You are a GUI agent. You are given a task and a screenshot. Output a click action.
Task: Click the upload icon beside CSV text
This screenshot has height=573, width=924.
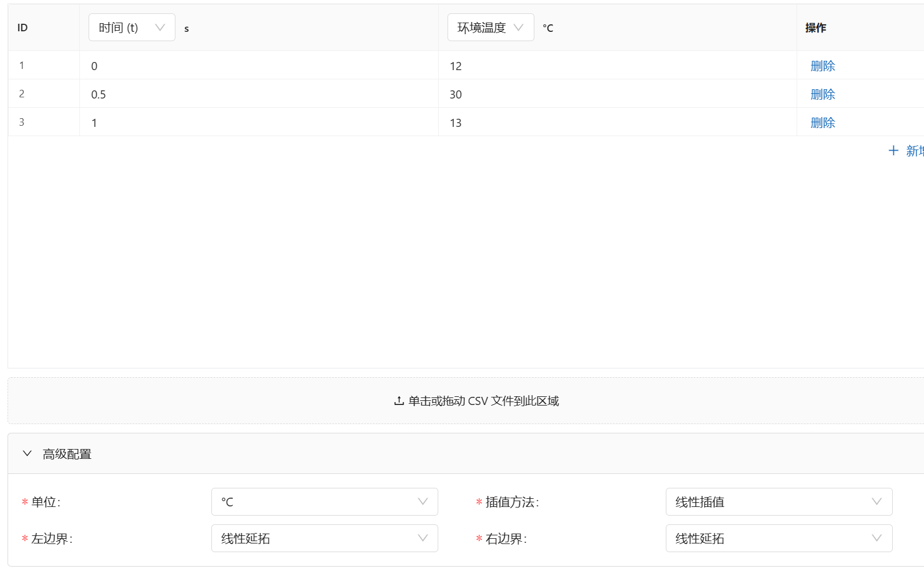(399, 401)
